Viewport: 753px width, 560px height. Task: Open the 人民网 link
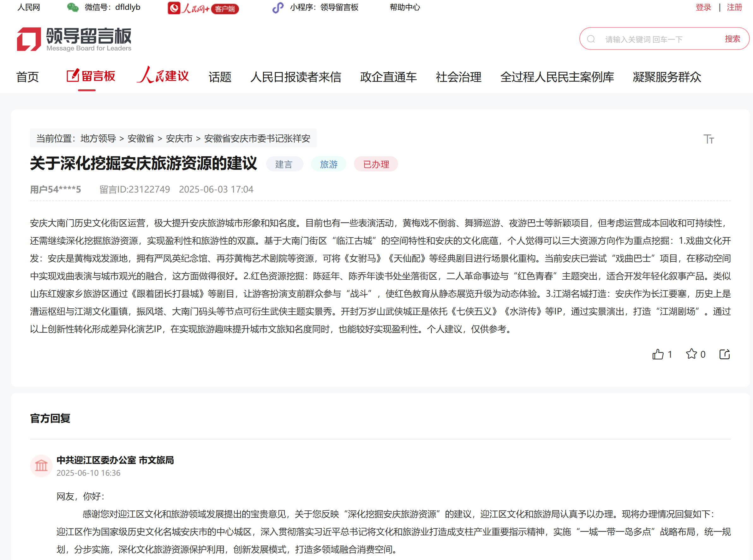tap(29, 8)
